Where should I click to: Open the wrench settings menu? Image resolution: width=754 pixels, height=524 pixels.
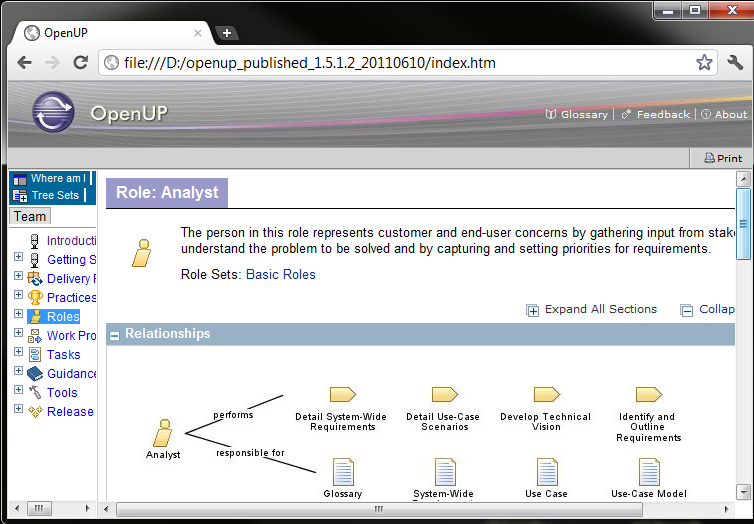point(735,62)
